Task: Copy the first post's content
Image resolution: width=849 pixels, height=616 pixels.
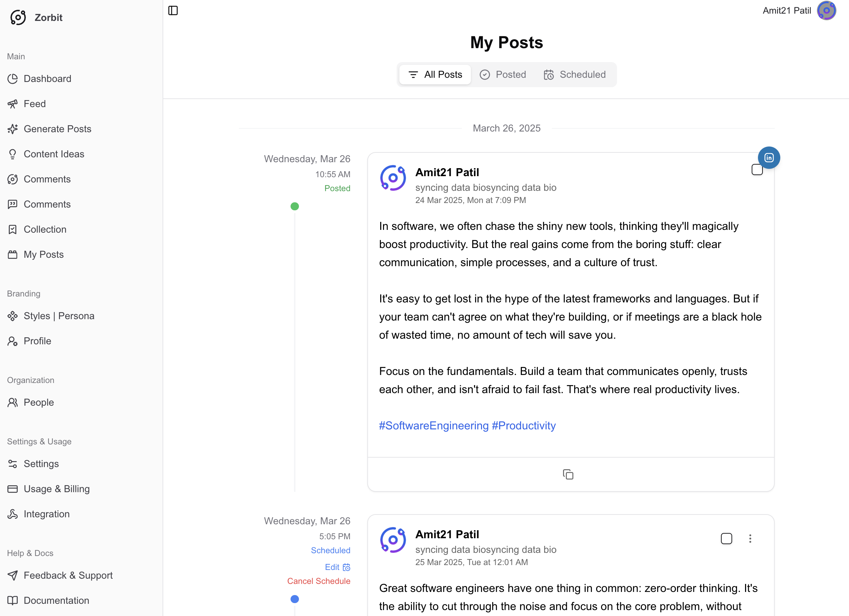Action: 568,474
